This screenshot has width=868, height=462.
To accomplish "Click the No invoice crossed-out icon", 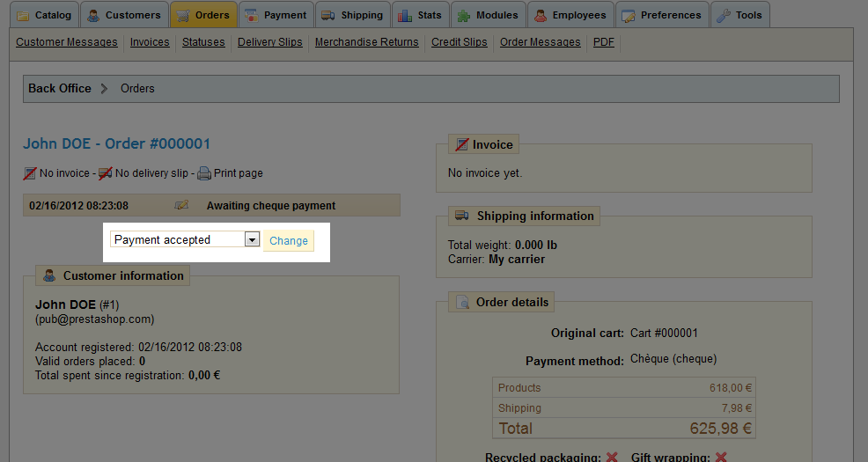I will tap(30, 173).
